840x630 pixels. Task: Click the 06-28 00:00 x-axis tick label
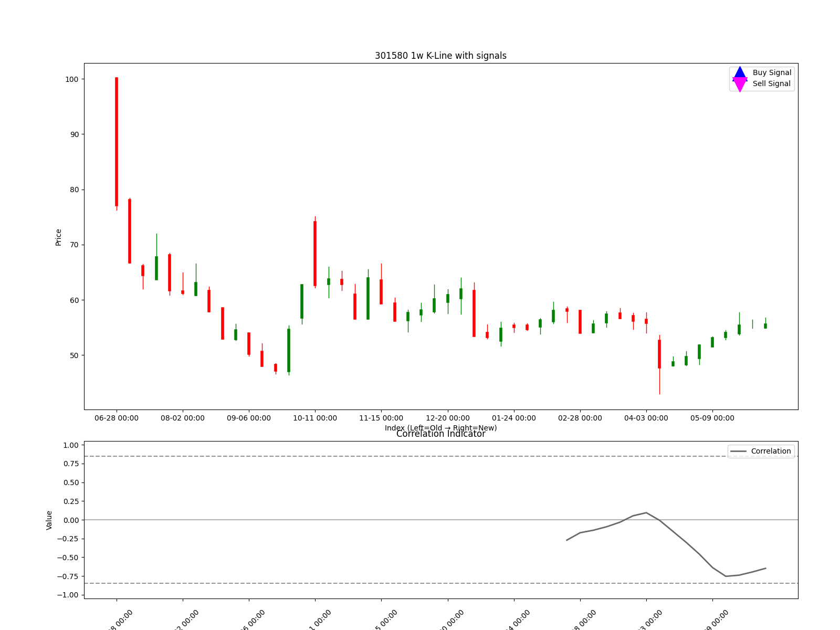pyautogui.click(x=117, y=418)
